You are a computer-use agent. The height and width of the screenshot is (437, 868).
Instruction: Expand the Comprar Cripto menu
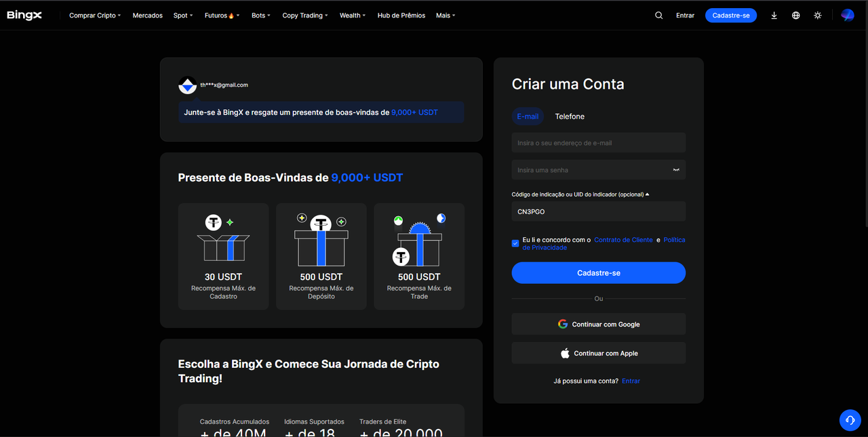95,15
